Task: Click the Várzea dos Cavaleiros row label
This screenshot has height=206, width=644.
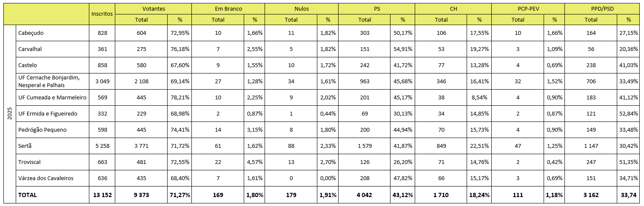Action: (46, 178)
